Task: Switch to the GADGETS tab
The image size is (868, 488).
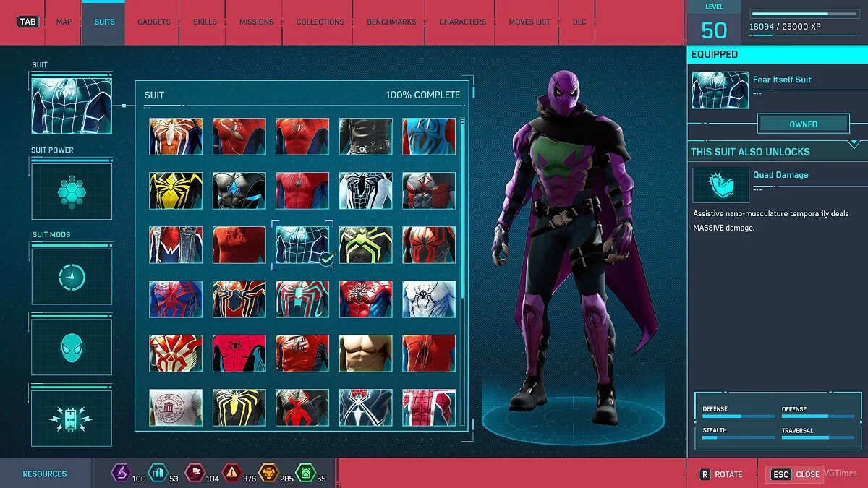Action: (x=153, y=22)
